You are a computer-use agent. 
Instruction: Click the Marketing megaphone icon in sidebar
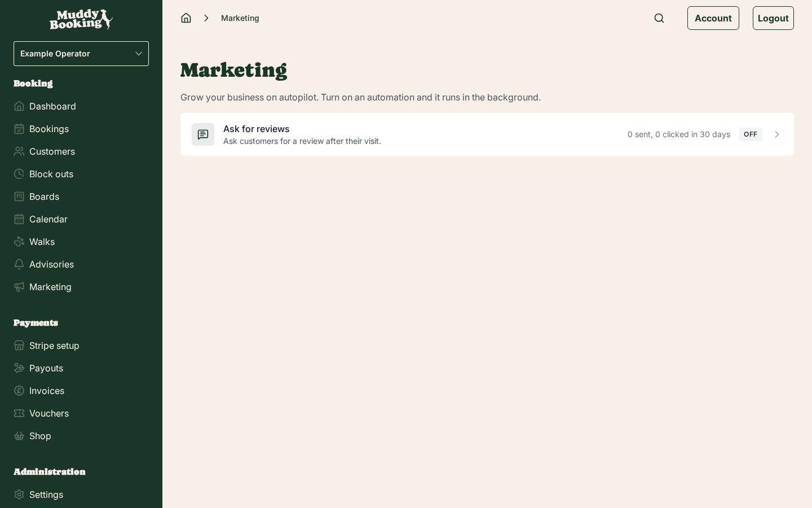coord(19,287)
